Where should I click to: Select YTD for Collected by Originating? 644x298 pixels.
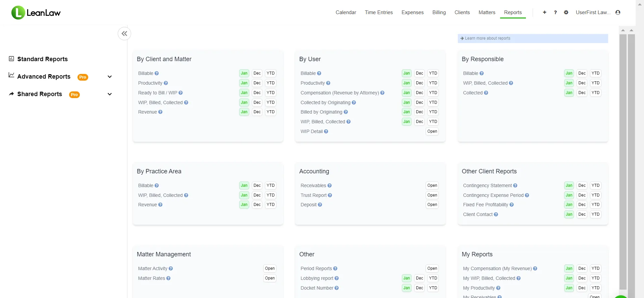click(x=433, y=102)
